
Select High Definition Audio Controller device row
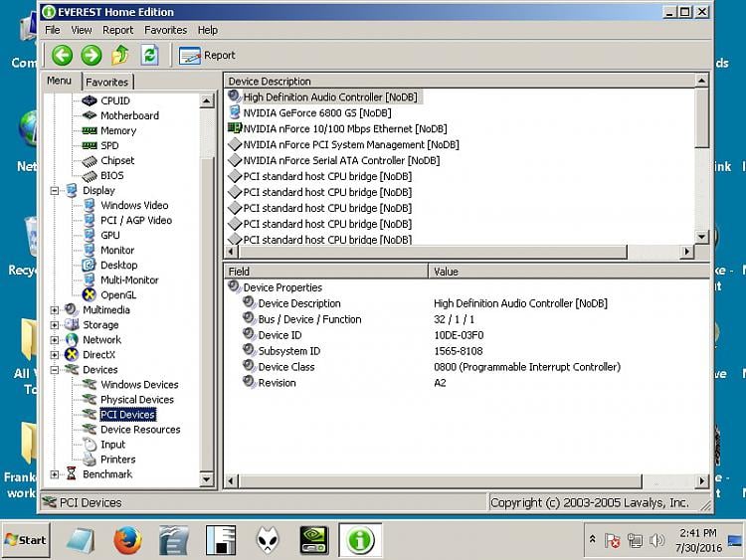(329, 97)
